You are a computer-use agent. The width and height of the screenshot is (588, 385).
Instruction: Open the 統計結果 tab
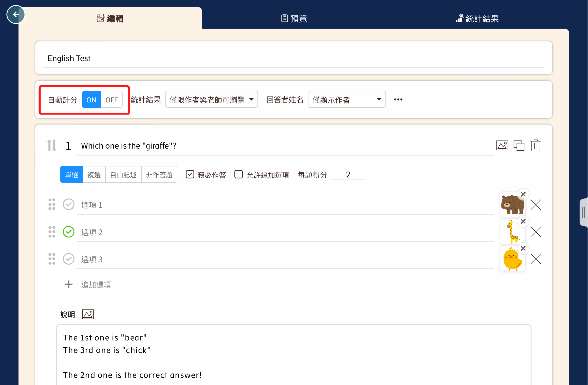[x=477, y=18]
